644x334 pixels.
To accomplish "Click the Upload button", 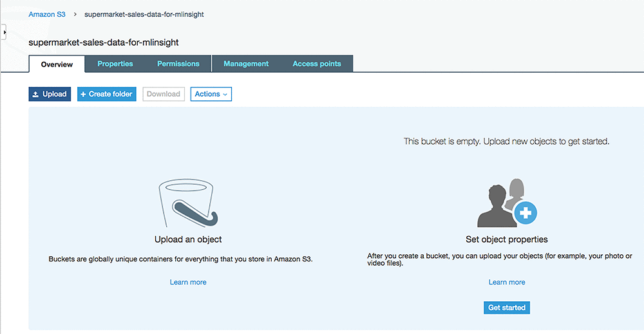I will (50, 94).
